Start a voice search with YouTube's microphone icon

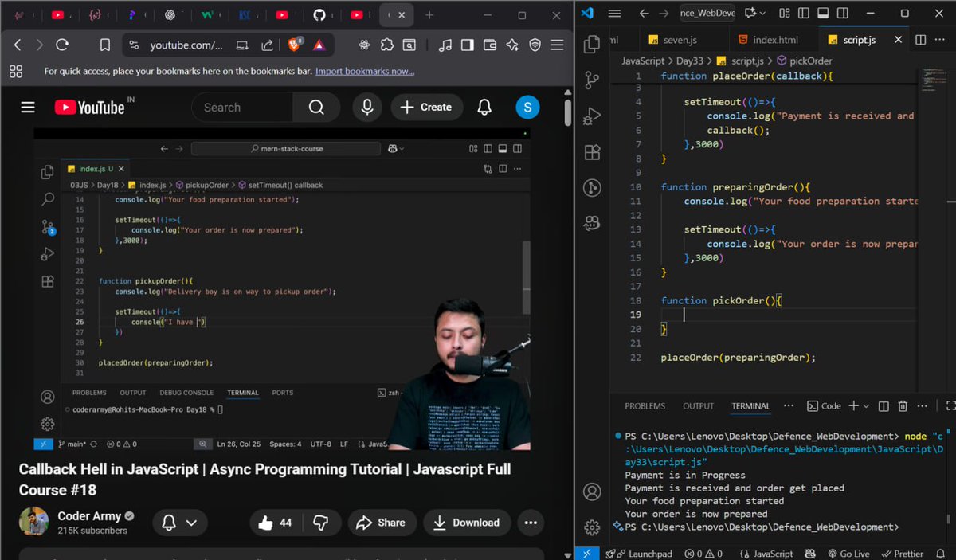tap(367, 107)
